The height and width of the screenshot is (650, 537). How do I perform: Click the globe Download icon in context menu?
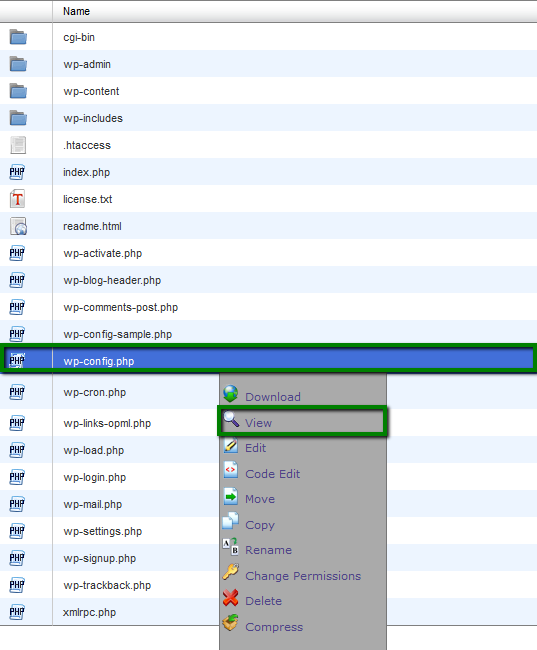tap(231, 394)
